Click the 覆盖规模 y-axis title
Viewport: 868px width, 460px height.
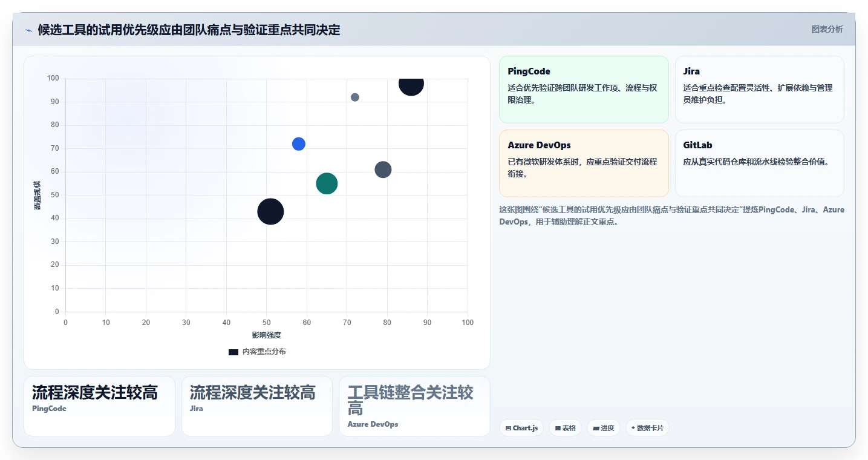pyautogui.click(x=38, y=195)
